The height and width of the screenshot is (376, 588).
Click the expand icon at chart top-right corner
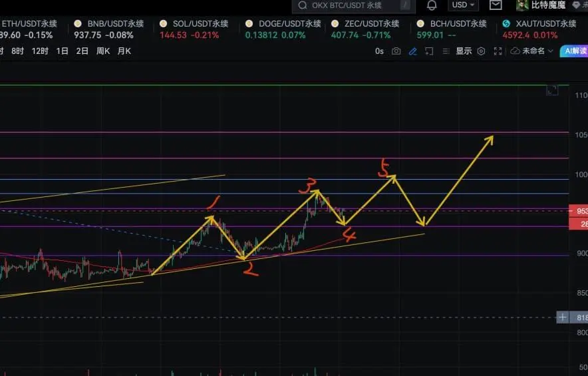coord(552,91)
